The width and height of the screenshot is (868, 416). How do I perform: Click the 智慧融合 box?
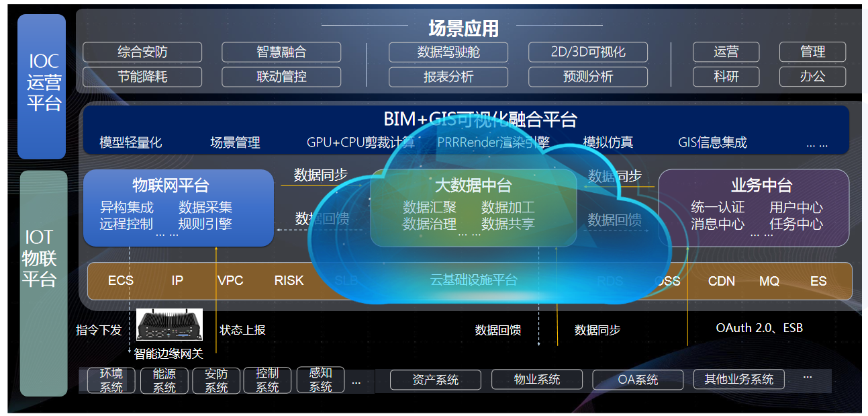(x=281, y=52)
